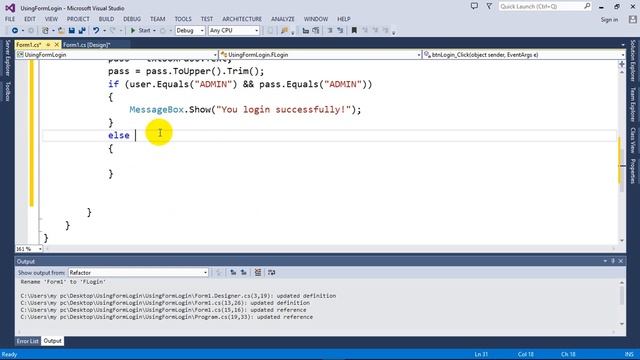Open the Any CPU platform dropdown
This screenshot has height=360, width=640.
pos(234,31)
